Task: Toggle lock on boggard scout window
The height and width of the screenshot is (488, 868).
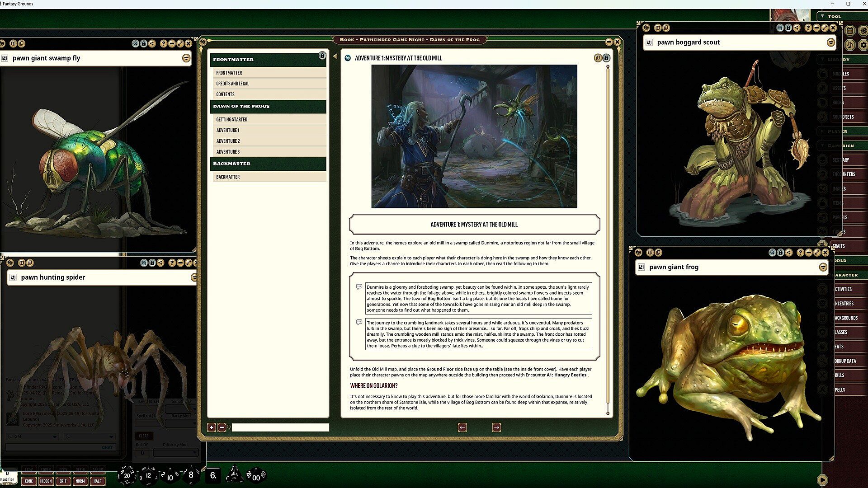Action: [788, 28]
